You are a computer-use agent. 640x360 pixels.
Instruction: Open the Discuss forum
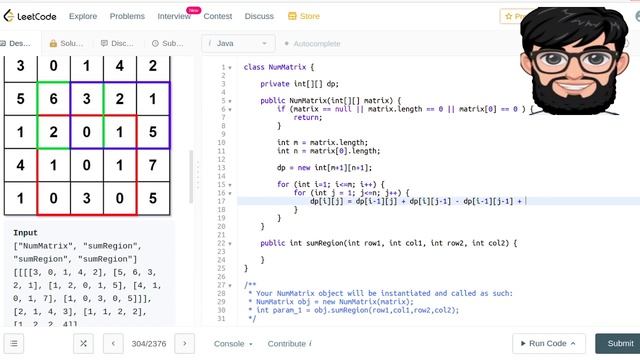259,16
